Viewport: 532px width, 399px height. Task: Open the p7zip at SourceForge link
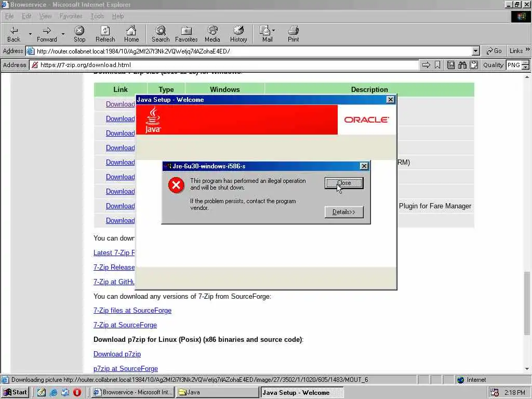click(x=126, y=368)
